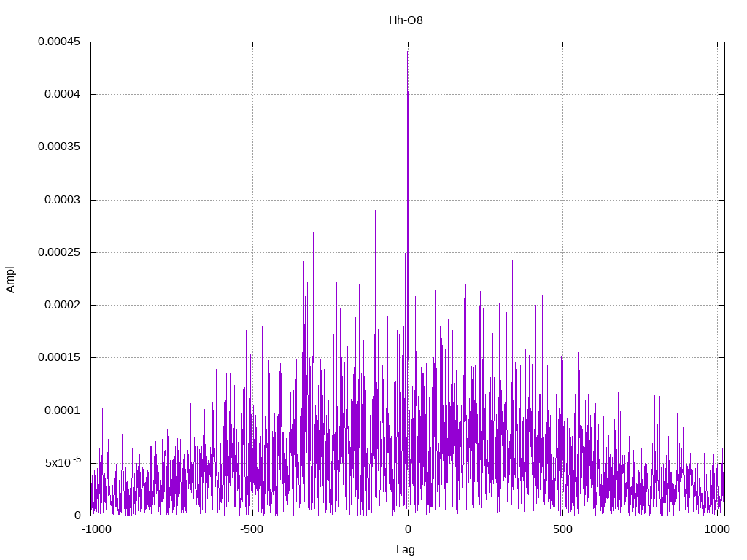
Task: Click x-axis tick label 500
Action: pyautogui.click(x=562, y=529)
